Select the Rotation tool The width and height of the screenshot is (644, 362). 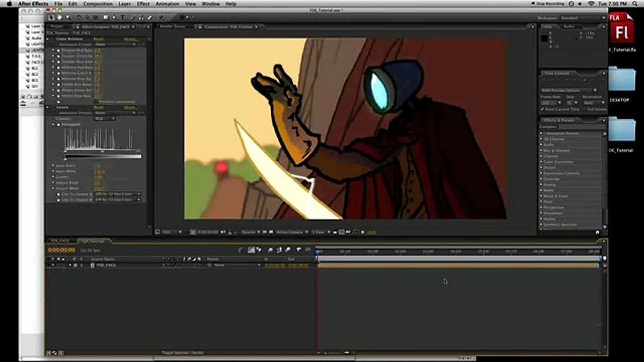point(79,18)
